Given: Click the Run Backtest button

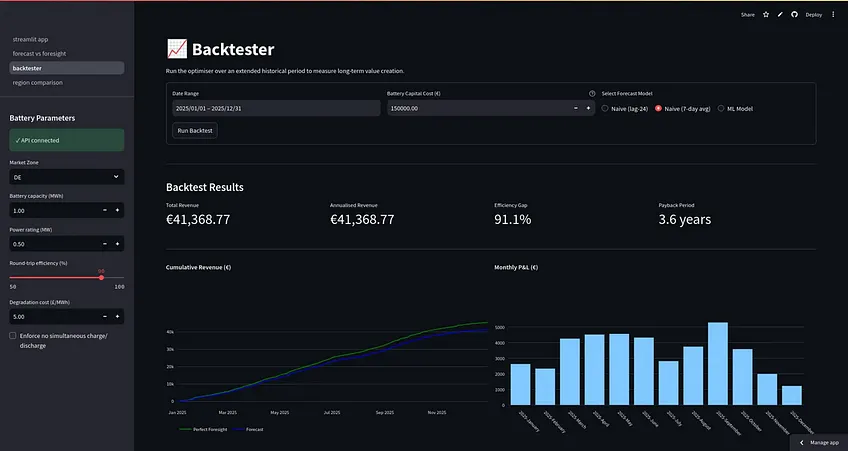Looking at the screenshot, I should point(195,130).
